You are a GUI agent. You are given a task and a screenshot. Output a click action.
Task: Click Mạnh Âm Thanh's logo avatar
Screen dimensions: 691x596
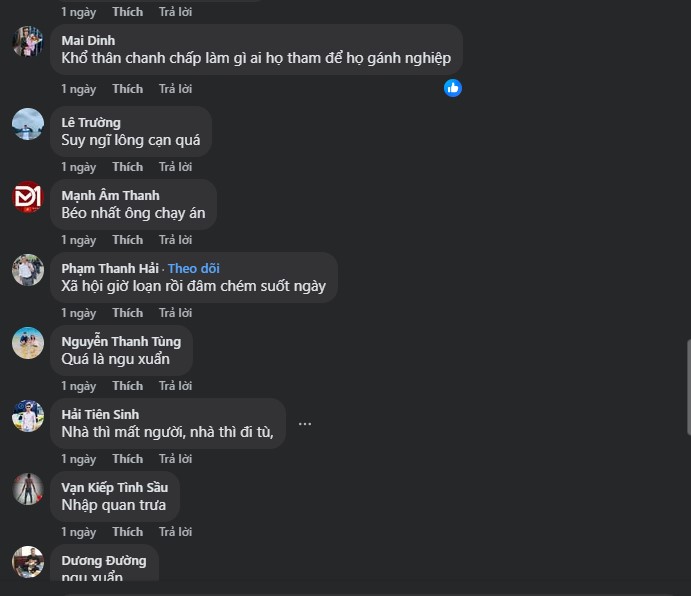(x=28, y=197)
